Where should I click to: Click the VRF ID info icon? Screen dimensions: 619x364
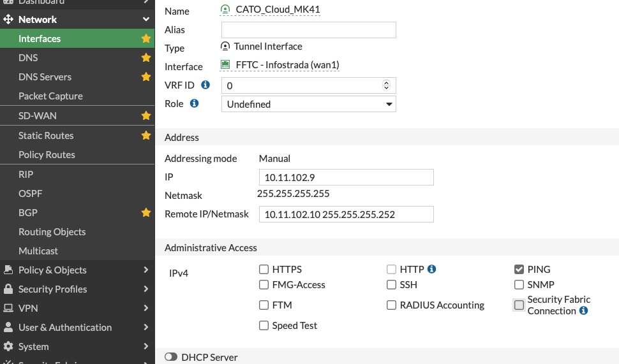205,85
